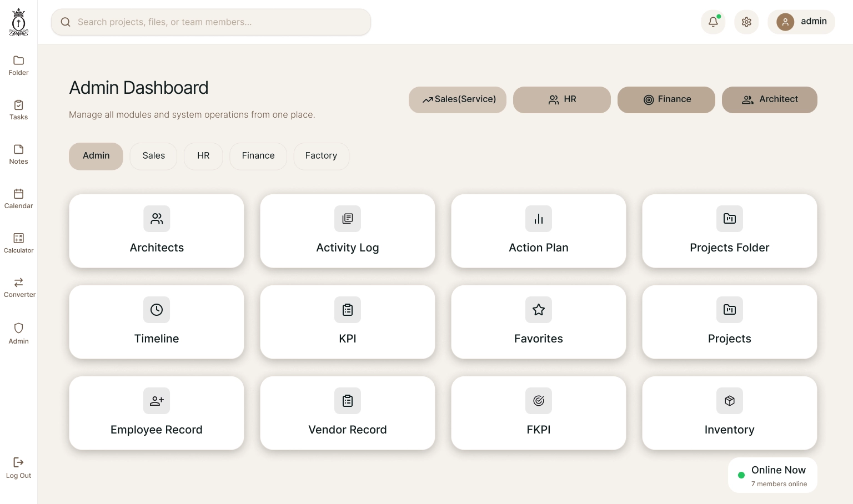Open the KPI card
This screenshot has width=853, height=504.
(348, 322)
